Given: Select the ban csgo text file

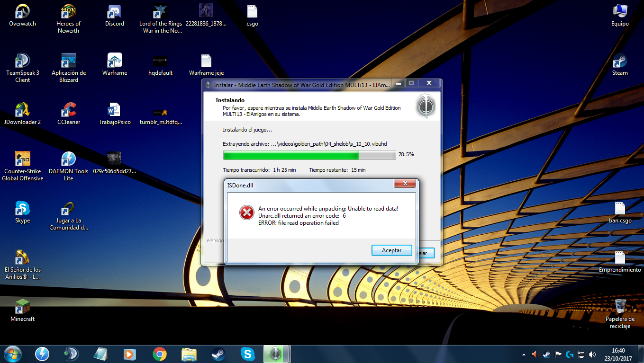Looking at the screenshot, I should pyautogui.click(x=620, y=212).
